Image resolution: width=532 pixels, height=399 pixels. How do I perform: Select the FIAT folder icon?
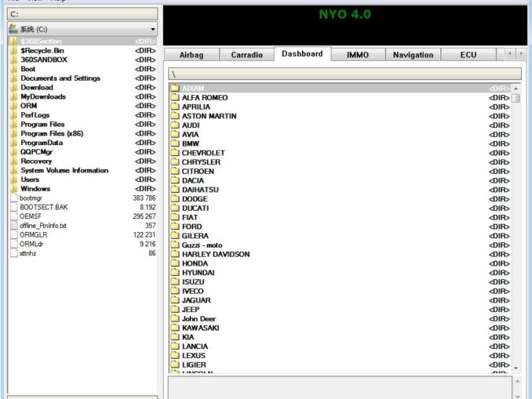click(175, 217)
